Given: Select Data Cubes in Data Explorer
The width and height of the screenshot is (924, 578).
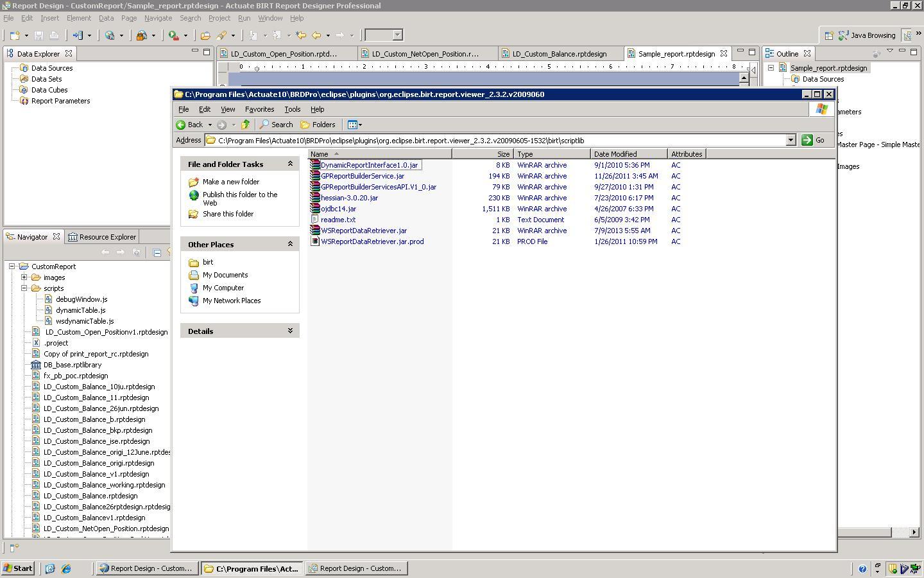Looking at the screenshot, I should coord(49,90).
